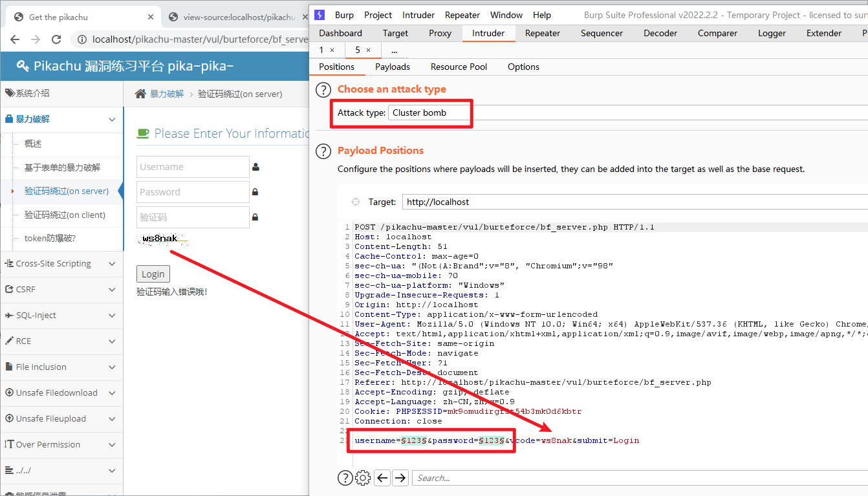Screen dimensions: 868x496
Task: Close Intruder attack tab 5
Action: [x=369, y=50]
